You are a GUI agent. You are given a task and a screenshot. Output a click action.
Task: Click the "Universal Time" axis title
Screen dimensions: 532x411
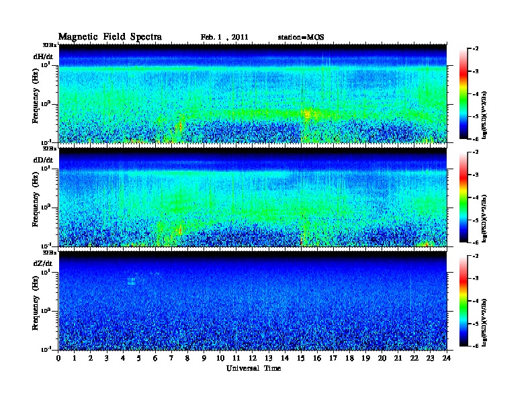pos(253,368)
